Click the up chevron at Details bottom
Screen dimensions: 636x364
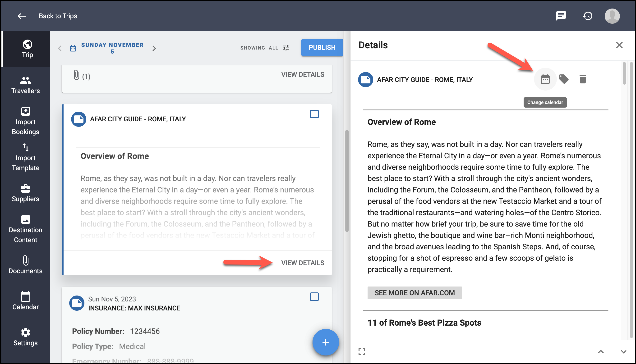[x=601, y=352]
